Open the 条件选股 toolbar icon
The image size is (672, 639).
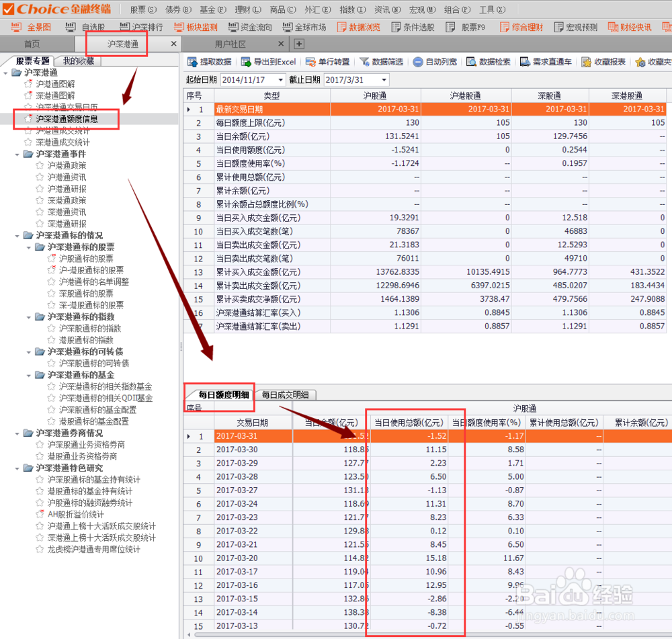click(396, 28)
